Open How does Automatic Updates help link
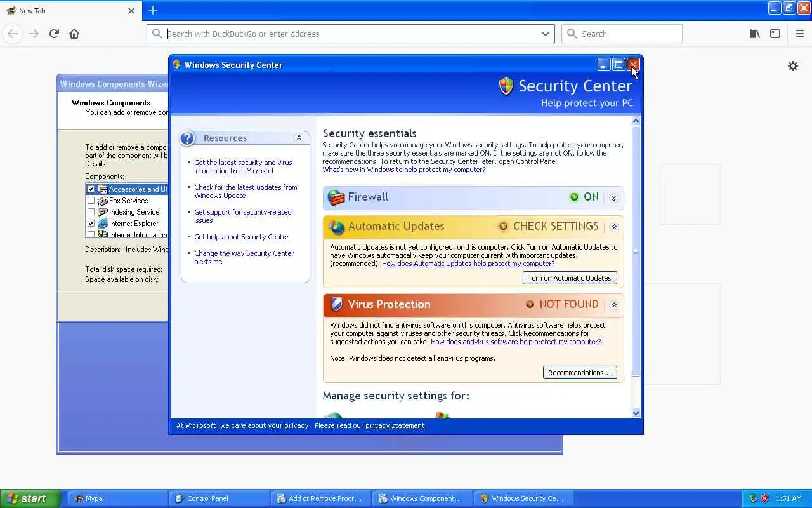Viewport: 812px width, 508px height. click(468, 264)
